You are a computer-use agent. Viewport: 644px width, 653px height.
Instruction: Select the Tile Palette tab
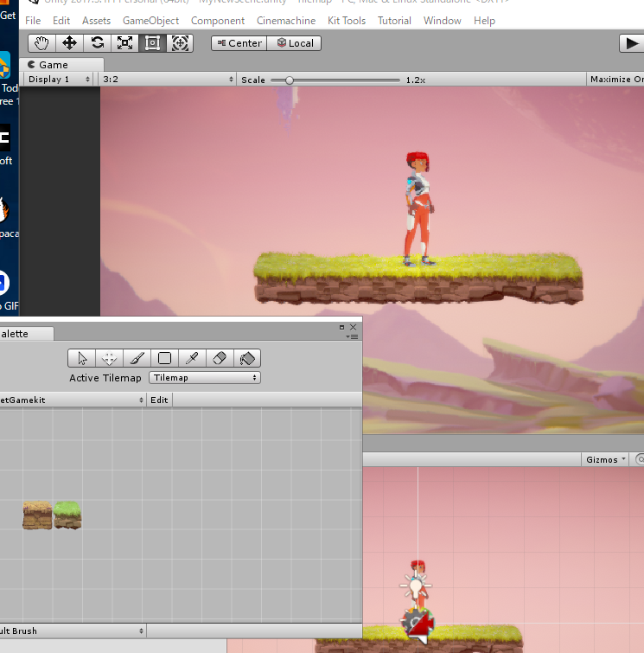26,334
